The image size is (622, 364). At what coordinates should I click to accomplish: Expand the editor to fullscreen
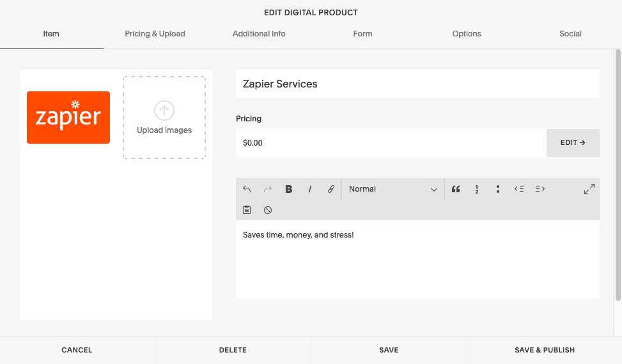tap(589, 189)
